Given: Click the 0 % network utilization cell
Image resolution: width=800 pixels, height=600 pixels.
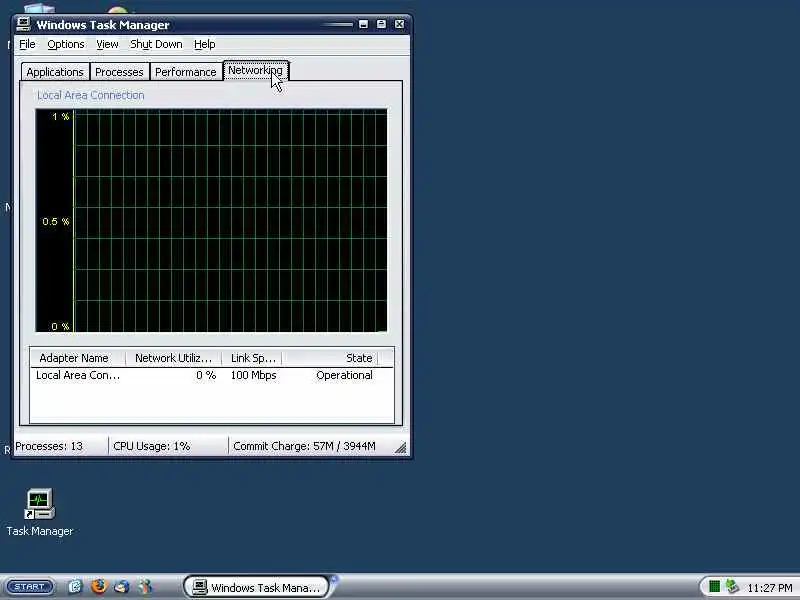Looking at the screenshot, I should (x=206, y=376).
